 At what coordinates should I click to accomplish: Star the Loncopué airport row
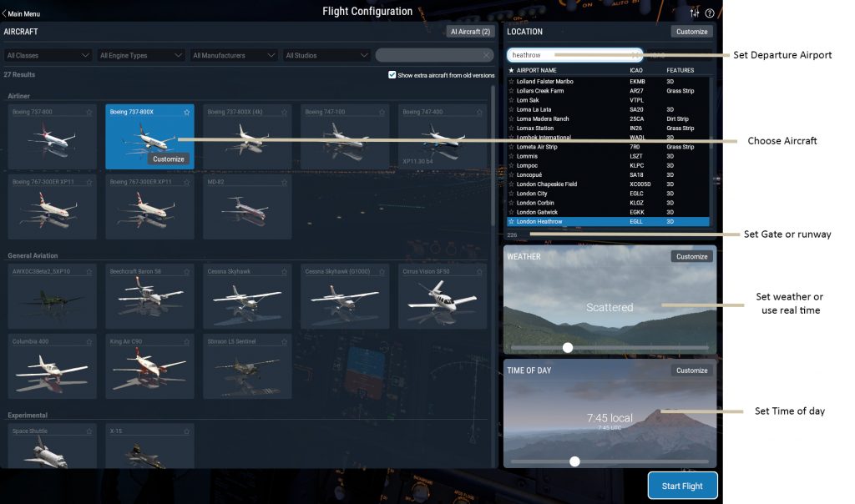coord(511,175)
